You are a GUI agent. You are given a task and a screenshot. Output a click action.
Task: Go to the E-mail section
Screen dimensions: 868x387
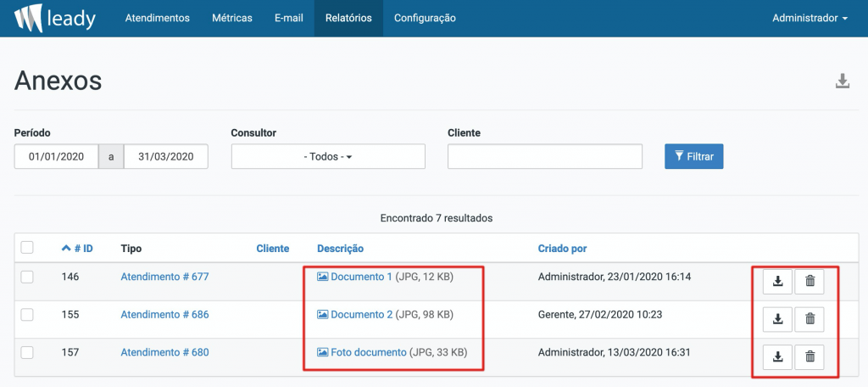[289, 19]
